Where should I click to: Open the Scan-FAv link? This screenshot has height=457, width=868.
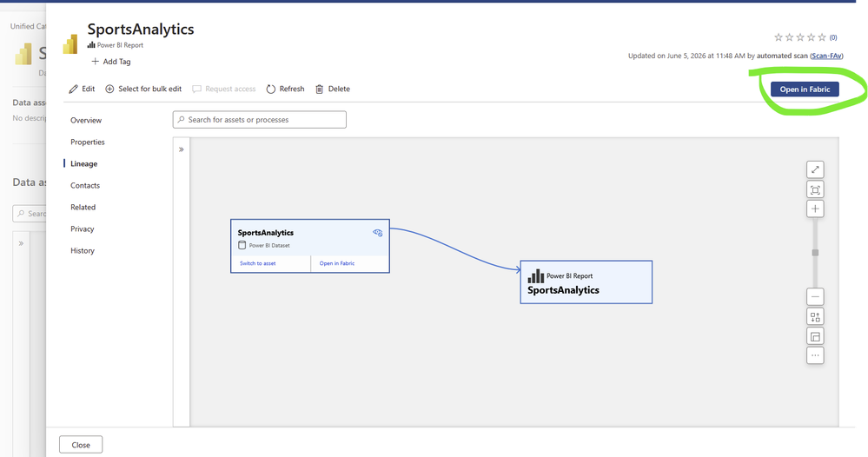[x=826, y=56]
